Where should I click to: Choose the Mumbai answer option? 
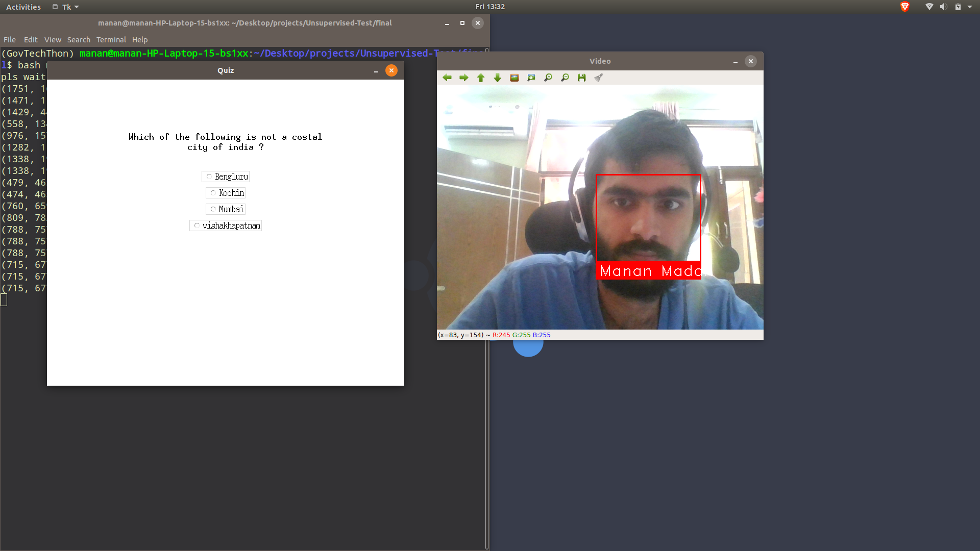point(213,209)
